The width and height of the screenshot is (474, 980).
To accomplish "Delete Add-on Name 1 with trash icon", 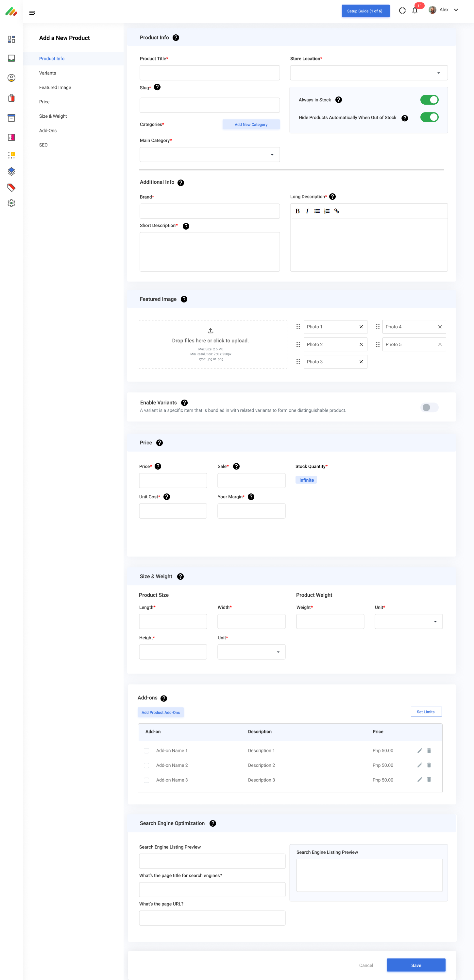I will 429,750.
